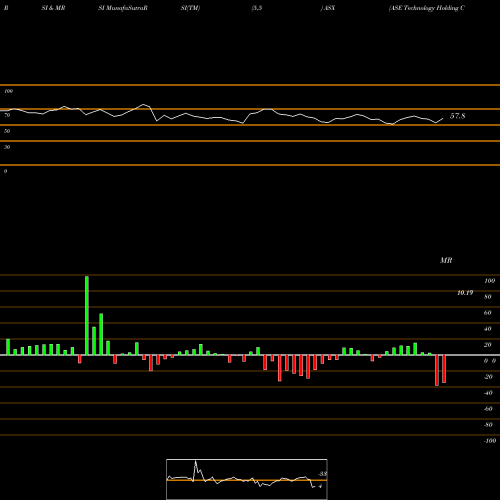500x500 pixels.
Task: Click the 'ASE Technology Holding C' title text
Action: pyautogui.click(x=427, y=8)
